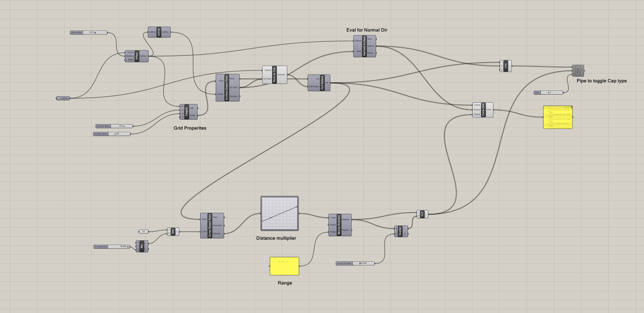Click the Second Number slider at 0.618
Viewport: 644px width, 313px height.
[360, 264]
